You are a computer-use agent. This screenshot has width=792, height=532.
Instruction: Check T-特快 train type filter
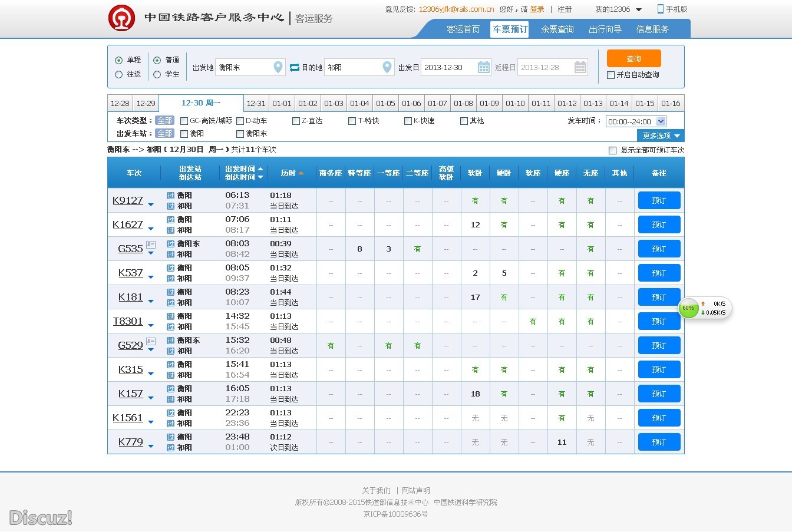[352, 121]
